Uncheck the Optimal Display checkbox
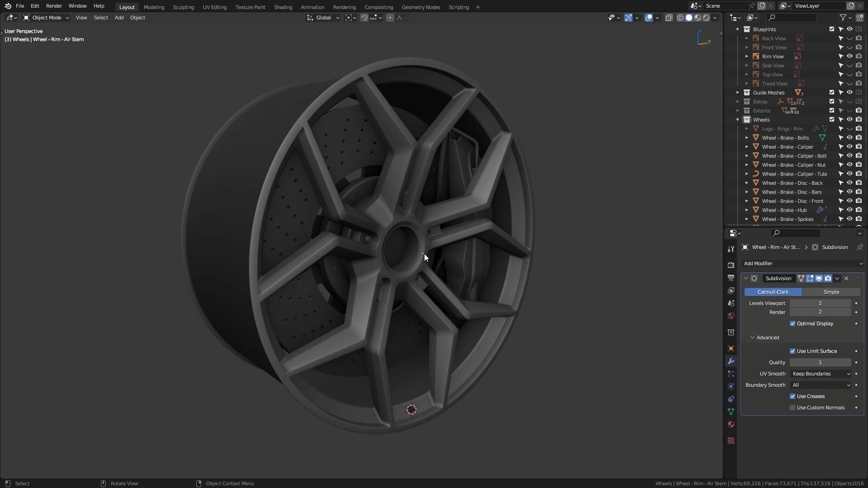868x488 pixels. (x=793, y=324)
